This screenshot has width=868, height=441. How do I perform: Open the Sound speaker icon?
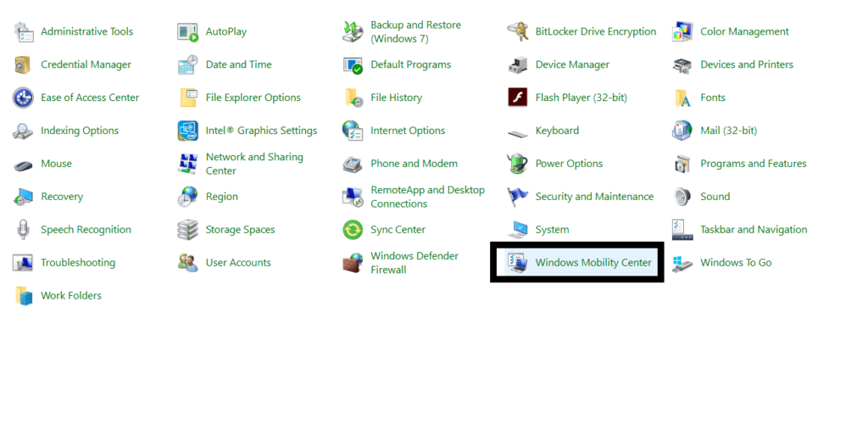tap(682, 197)
